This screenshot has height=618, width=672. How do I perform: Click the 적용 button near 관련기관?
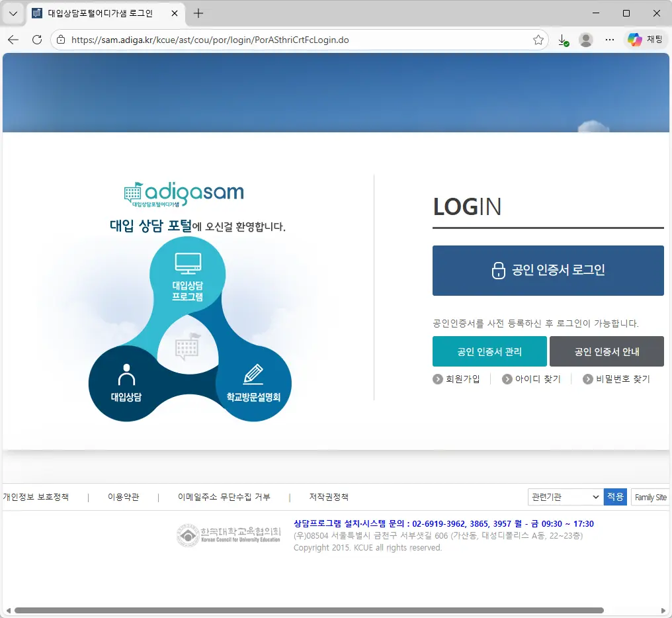pos(615,496)
